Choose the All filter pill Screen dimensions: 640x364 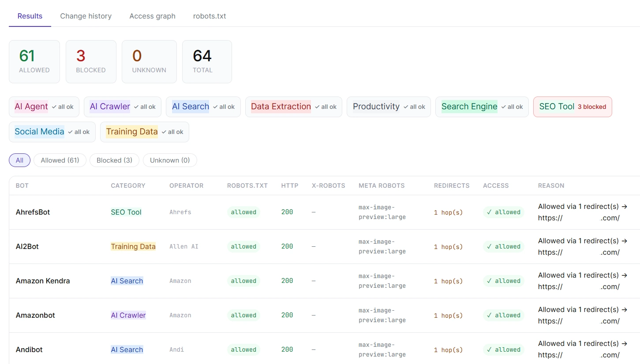coord(19,160)
